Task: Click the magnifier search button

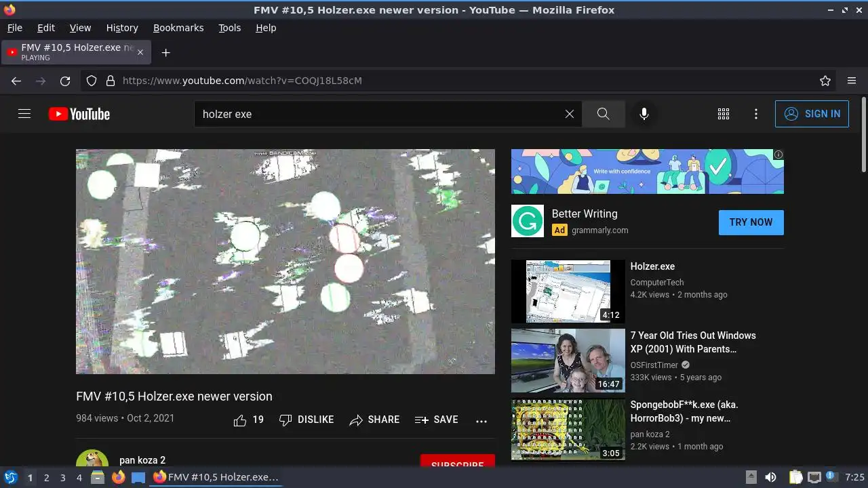Action: tap(603, 114)
